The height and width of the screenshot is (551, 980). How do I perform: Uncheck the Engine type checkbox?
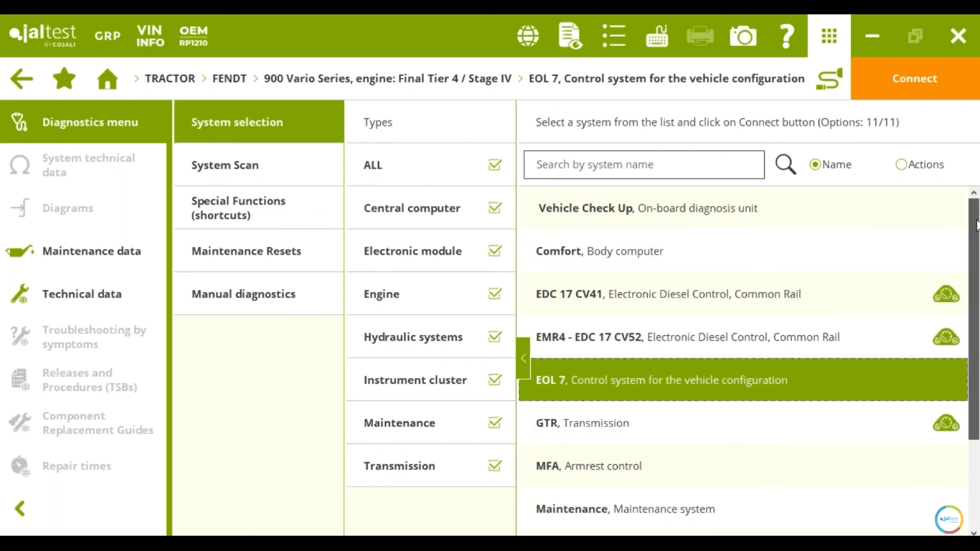tap(495, 294)
